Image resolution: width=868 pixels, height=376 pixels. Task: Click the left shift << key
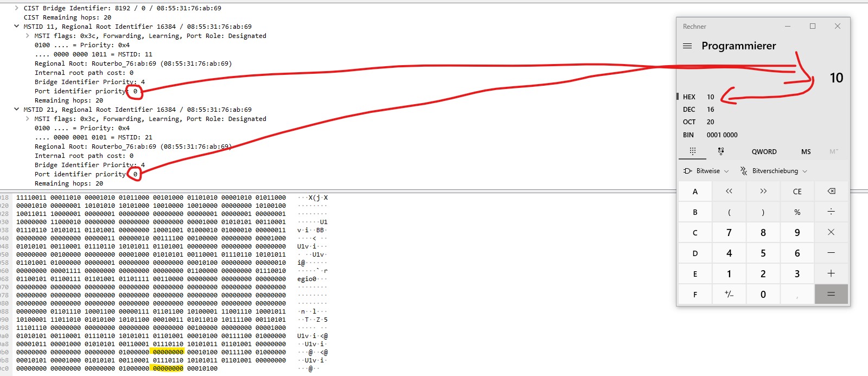point(729,191)
